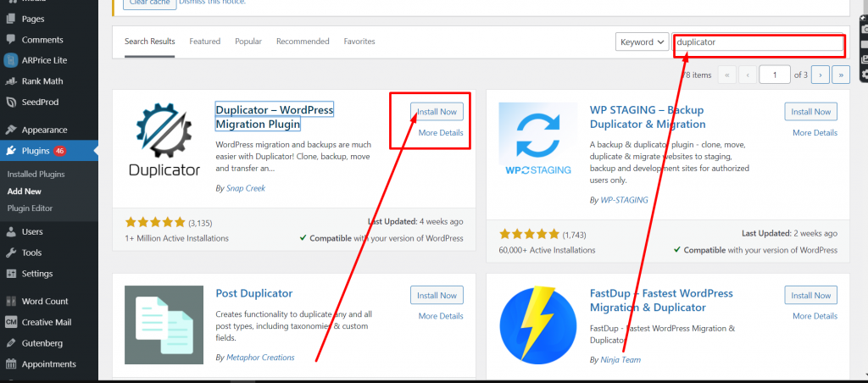
Task: Click the Post Duplicator documents thumbnail
Action: pyautogui.click(x=164, y=325)
